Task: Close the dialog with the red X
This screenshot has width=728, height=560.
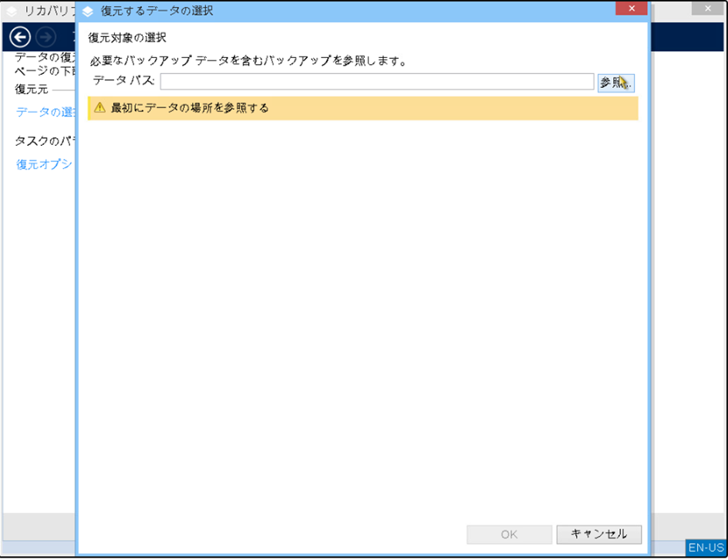Action: point(631,9)
